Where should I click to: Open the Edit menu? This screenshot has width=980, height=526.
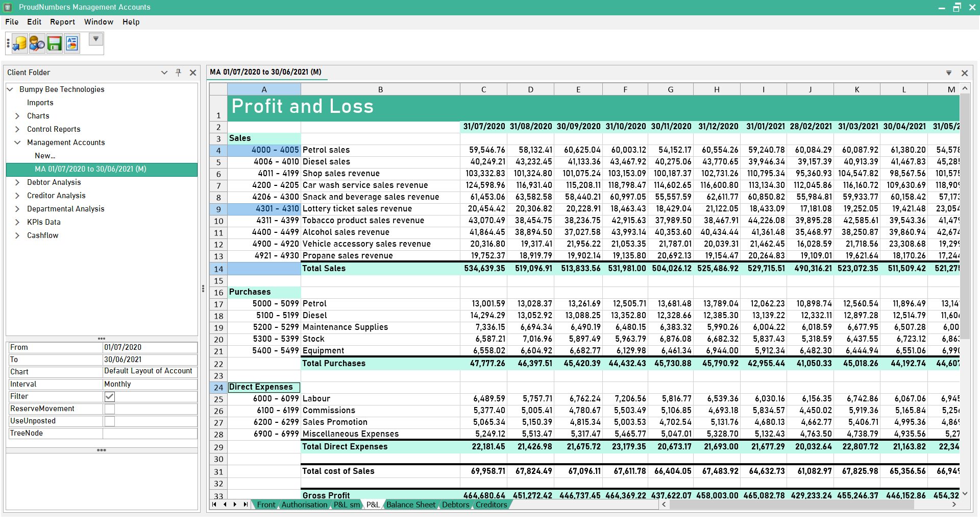tap(34, 22)
